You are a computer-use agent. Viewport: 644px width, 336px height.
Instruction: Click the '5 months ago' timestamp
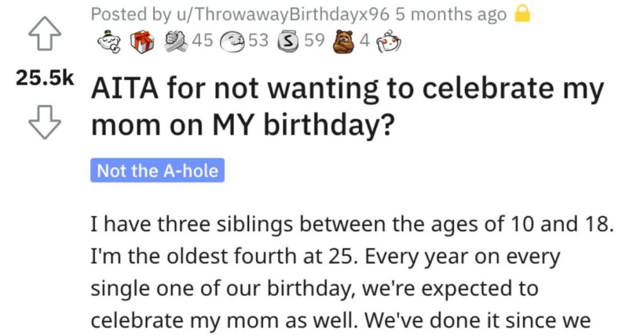coord(450,14)
